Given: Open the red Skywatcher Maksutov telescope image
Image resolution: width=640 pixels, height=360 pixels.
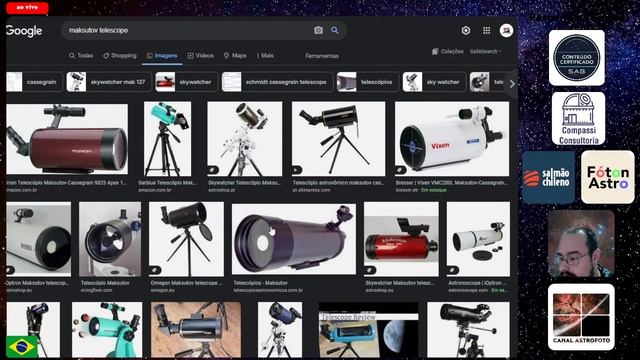Looking at the screenshot, I should pyautogui.click(x=401, y=239).
